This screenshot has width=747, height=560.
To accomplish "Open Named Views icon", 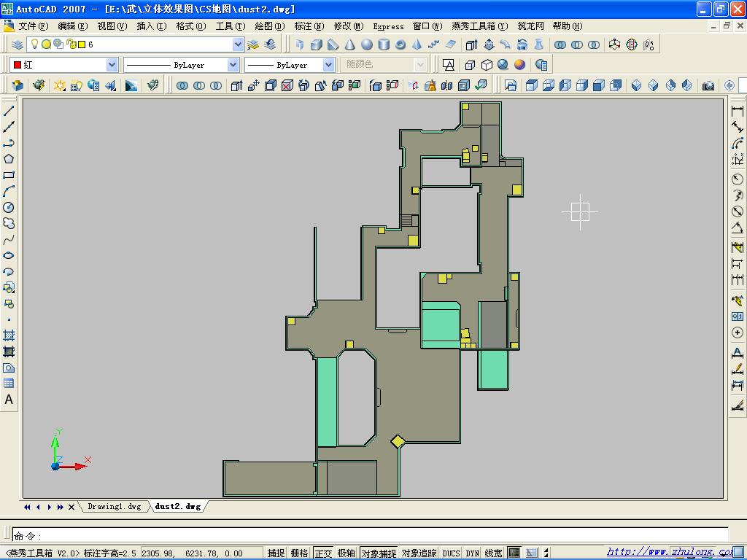I will click(x=510, y=86).
